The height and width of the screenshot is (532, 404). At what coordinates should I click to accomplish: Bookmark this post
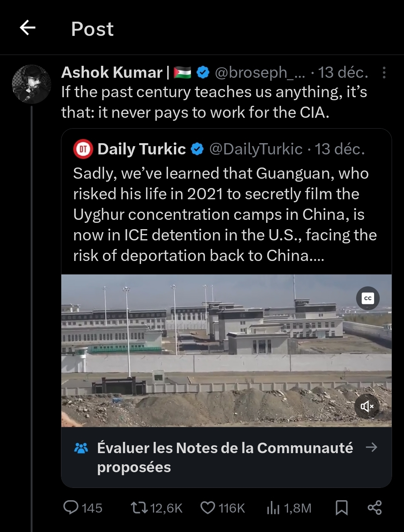point(342,508)
